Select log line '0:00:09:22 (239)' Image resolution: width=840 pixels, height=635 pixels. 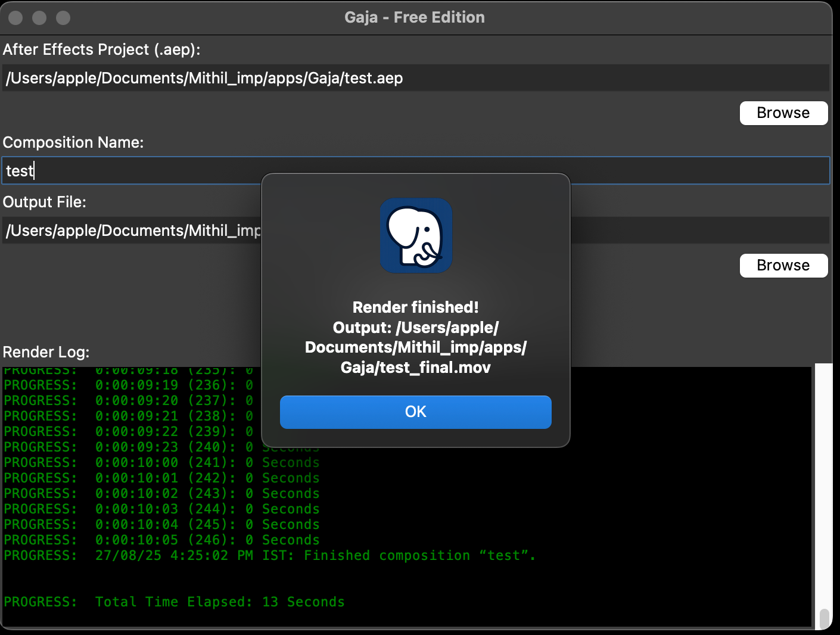click(129, 431)
